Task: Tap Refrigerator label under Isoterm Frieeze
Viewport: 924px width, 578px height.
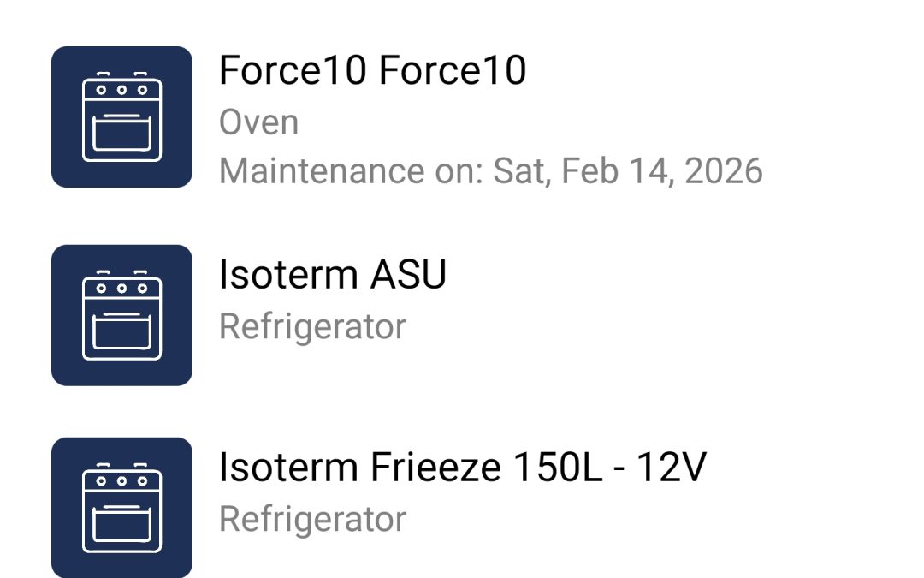Action: tap(312, 520)
